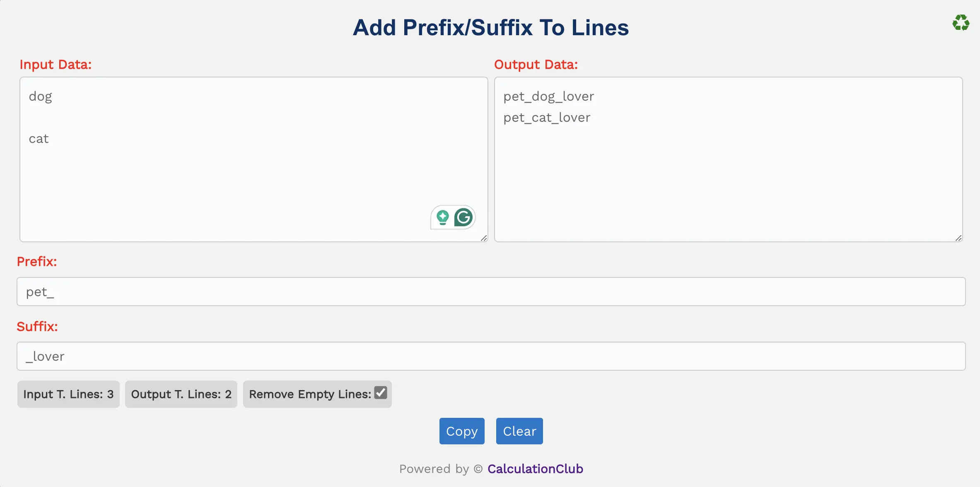Image resolution: width=980 pixels, height=487 pixels.
Task: Click the Copy button to copy output
Action: click(x=461, y=431)
